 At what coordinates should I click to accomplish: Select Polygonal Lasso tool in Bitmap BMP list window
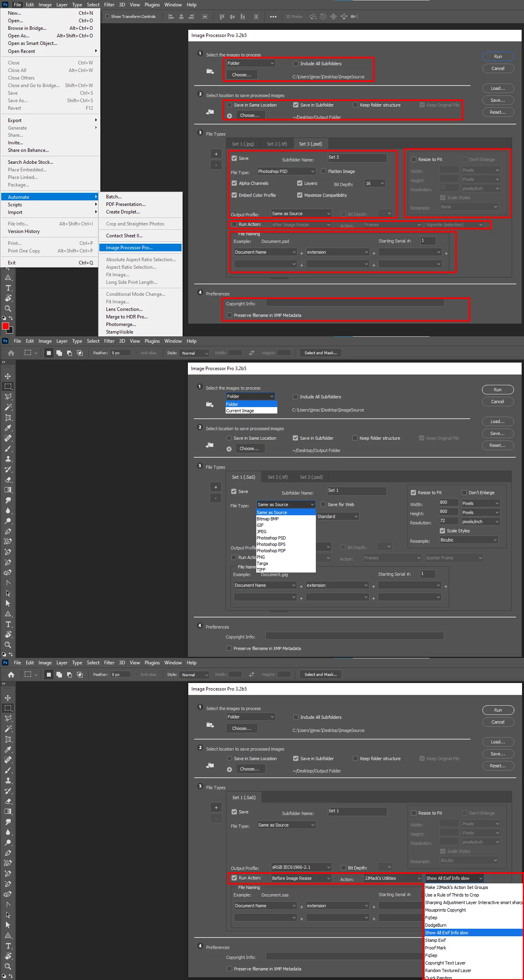(x=8, y=397)
